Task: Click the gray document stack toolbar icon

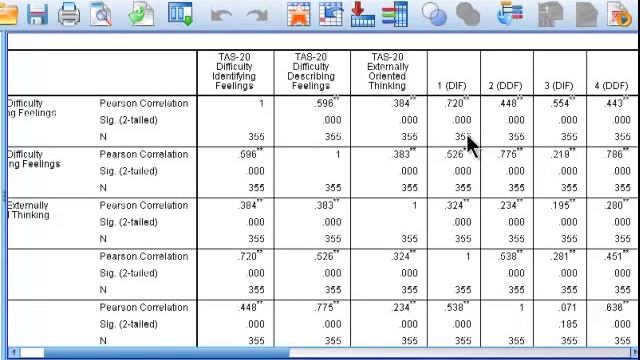Action: pos(550,14)
